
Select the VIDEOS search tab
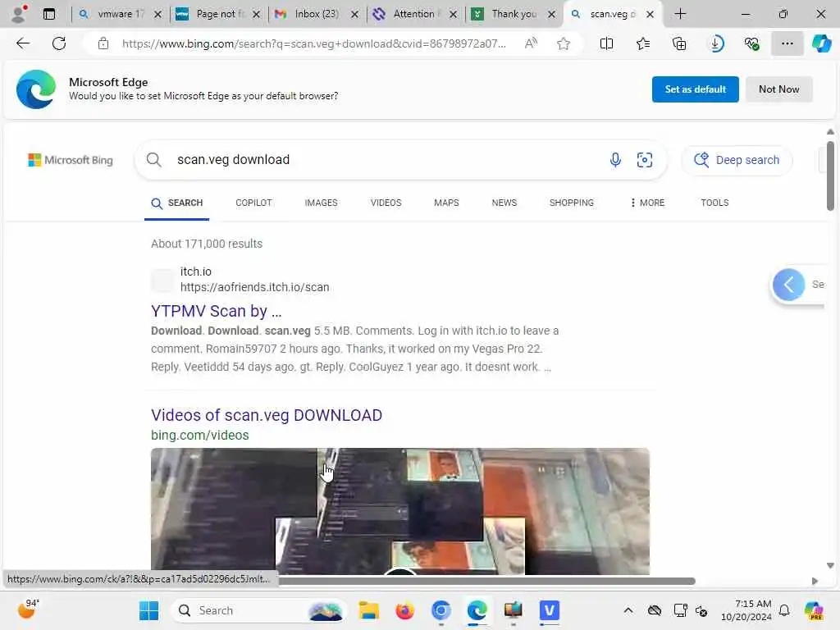tap(386, 203)
